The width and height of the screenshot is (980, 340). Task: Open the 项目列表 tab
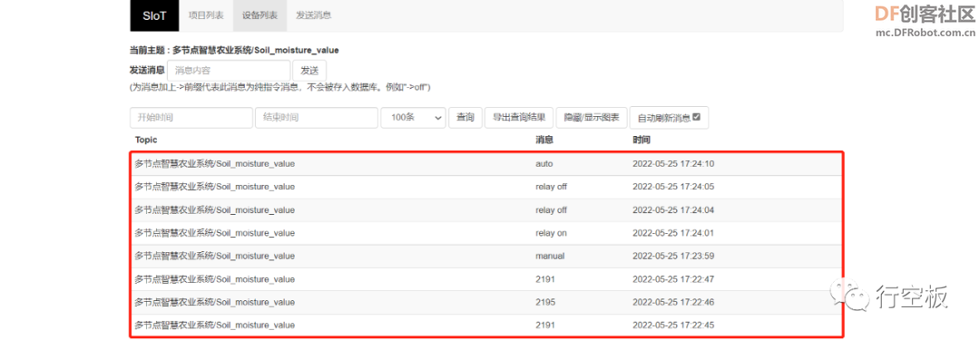coord(206,15)
